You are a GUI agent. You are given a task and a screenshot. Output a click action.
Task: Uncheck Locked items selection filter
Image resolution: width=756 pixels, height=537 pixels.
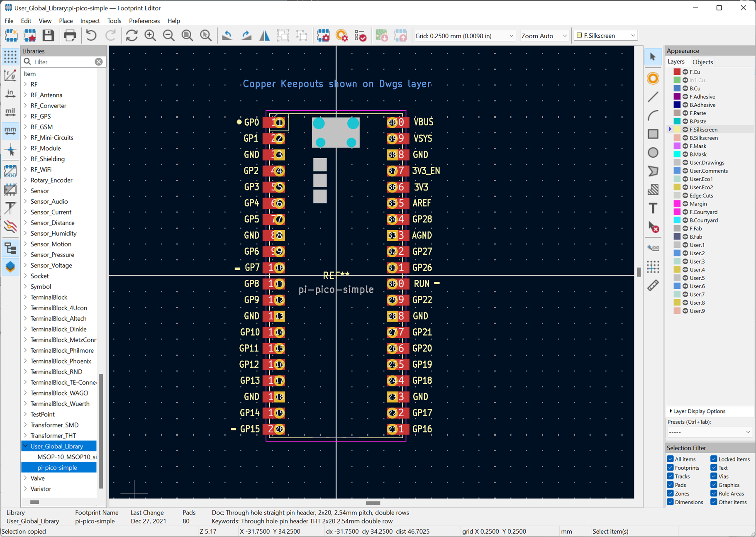point(714,459)
